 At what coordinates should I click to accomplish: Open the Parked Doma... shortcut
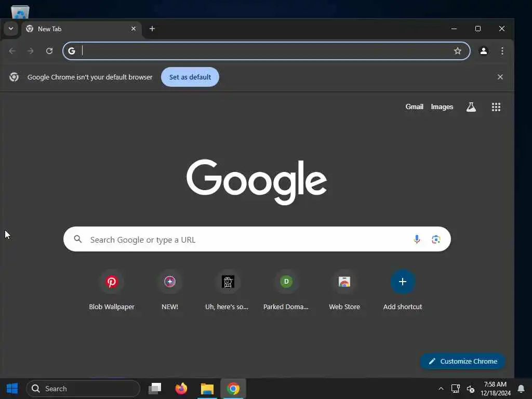point(286,290)
